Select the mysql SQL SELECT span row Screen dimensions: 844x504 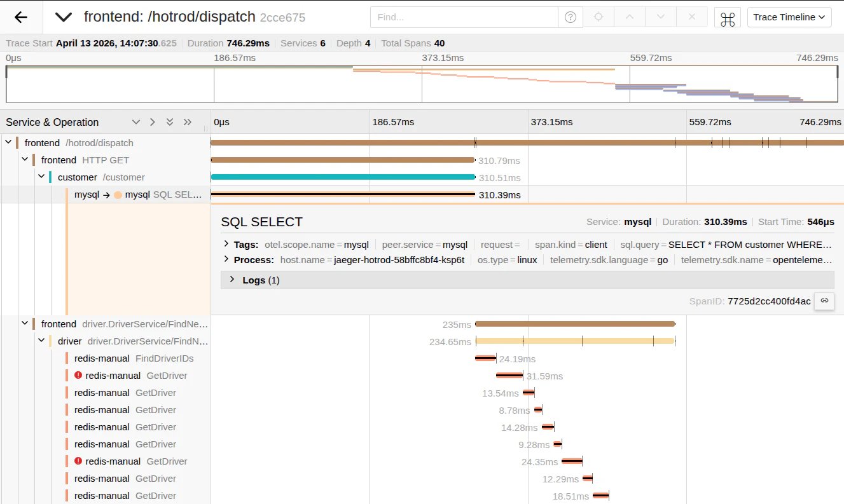(x=139, y=194)
